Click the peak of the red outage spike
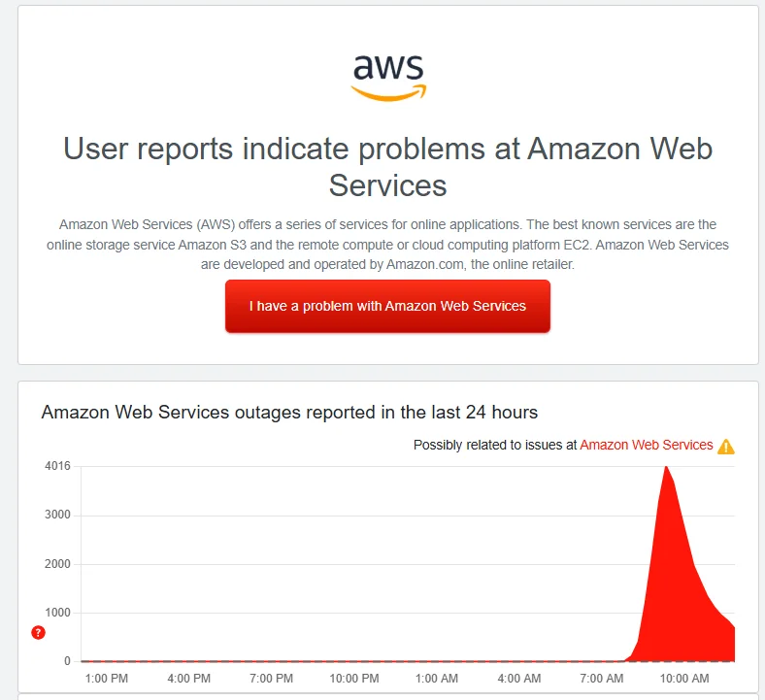This screenshot has width=765, height=700. pyautogui.click(x=666, y=468)
